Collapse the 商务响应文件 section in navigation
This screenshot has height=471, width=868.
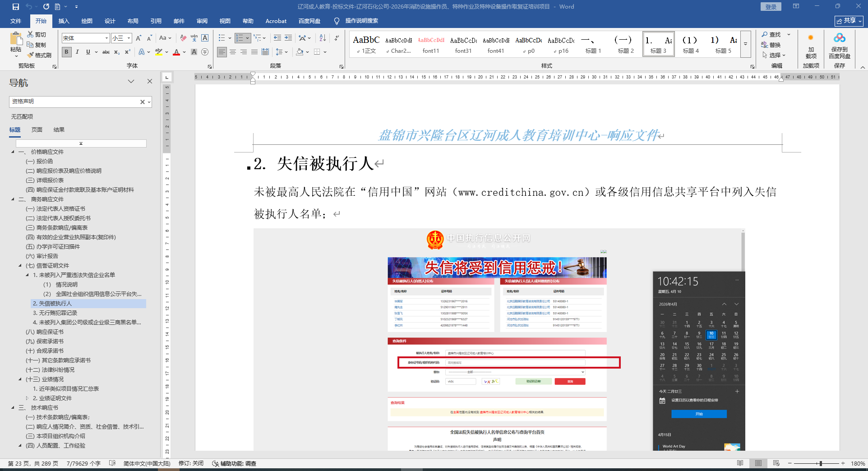13,199
